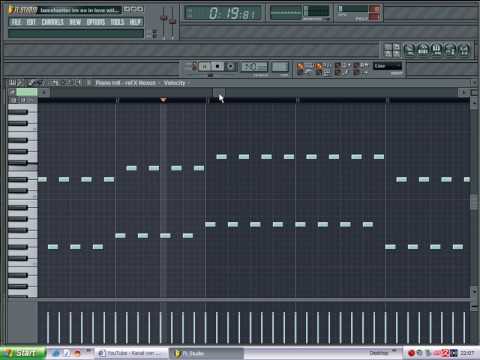Show the step sequencer window
The height and width of the screenshot is (360, 480).
pyautogui.click(x=423, y=50)
